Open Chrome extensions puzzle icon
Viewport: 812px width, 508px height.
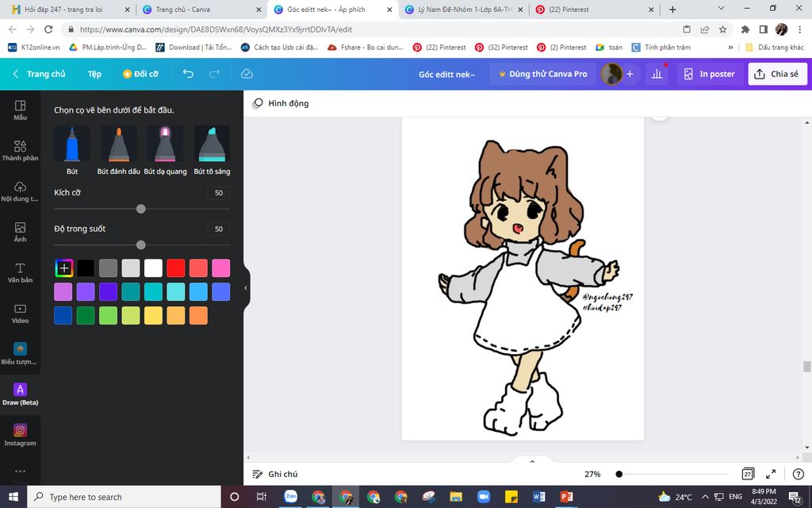(745, 29)
